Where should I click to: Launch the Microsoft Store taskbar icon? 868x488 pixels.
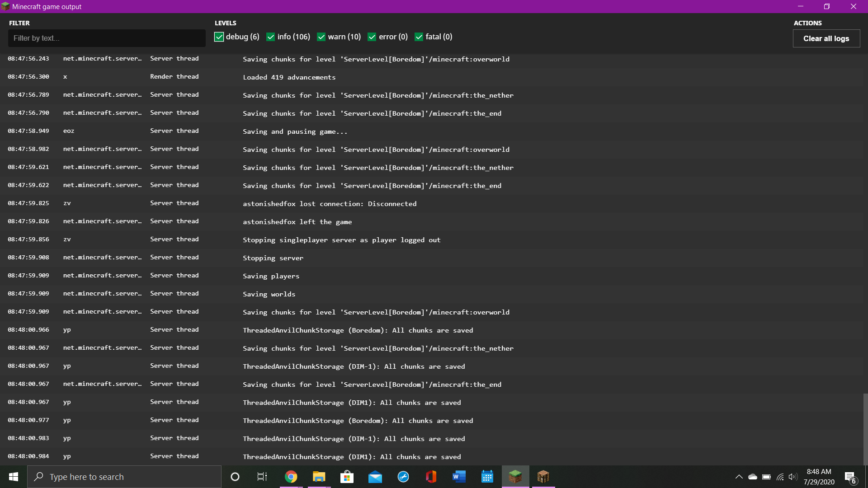pos(347,477)
